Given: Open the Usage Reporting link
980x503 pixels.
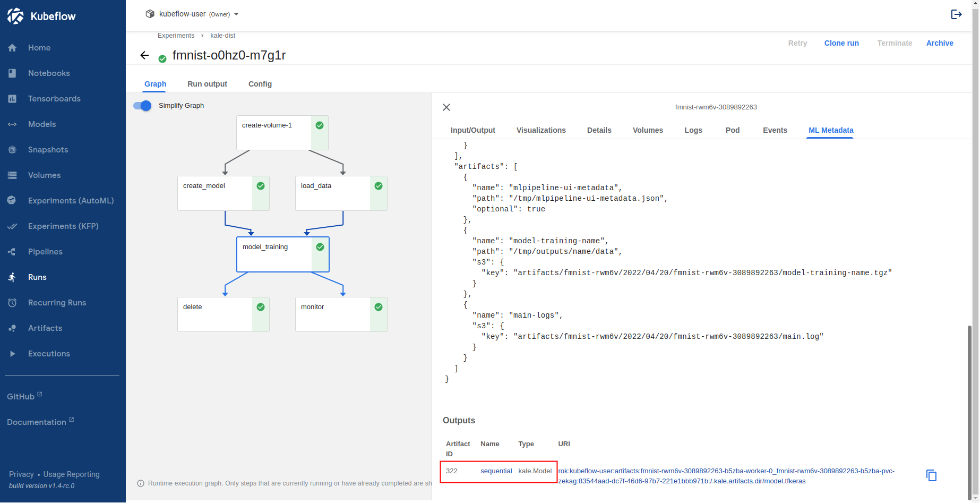Looking at the screenshot, I should click(x=71, y=474).
